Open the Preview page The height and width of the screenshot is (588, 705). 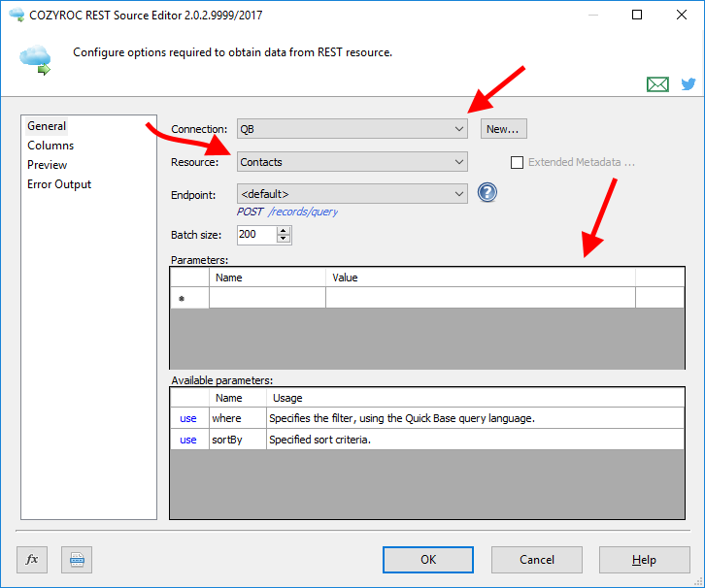pos(48,165)
